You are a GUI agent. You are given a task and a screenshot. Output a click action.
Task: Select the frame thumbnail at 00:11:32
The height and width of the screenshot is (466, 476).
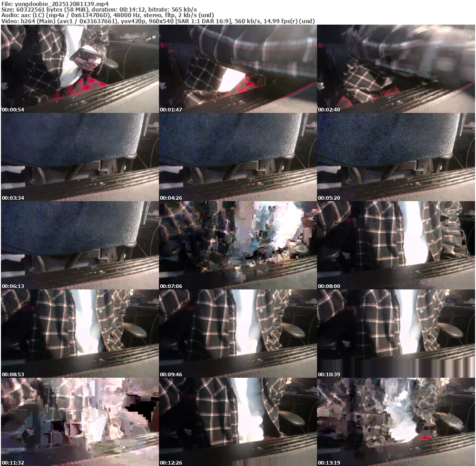click(x=80, y=422)
